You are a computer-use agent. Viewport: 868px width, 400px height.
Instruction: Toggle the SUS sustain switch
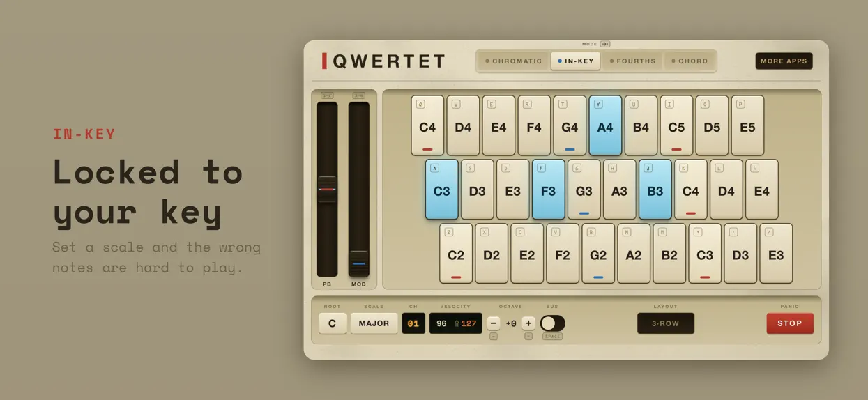(x=553, y=323)
